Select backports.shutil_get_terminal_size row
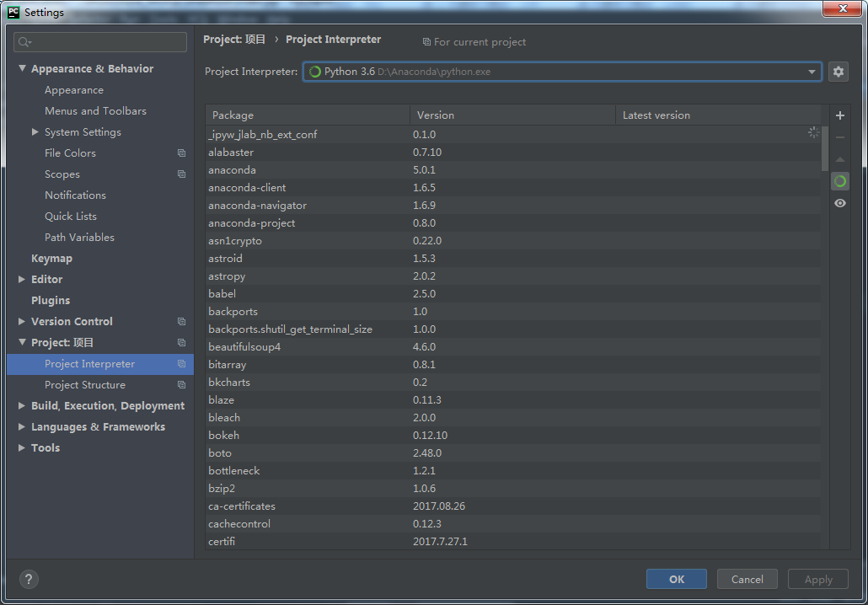 (x=513, y=329)
